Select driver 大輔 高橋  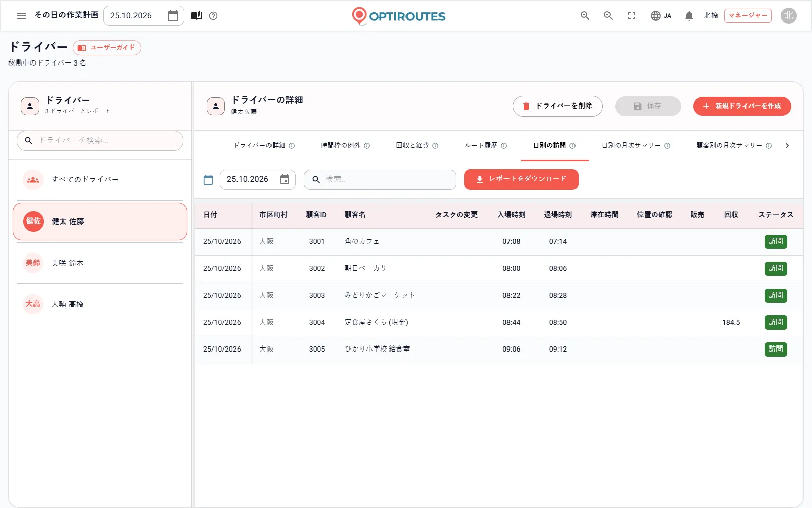pyautogui.click(x=100, y=304)
